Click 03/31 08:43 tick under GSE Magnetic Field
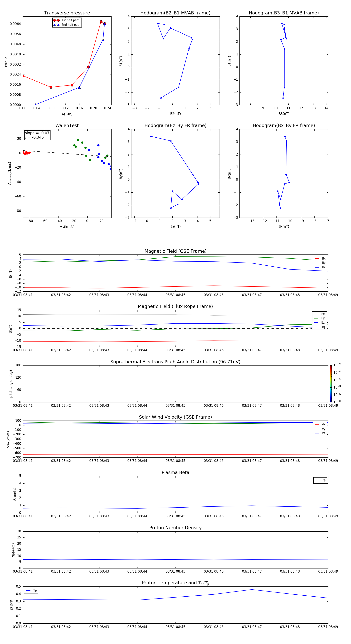Viewport: 351px width, 644px height. (x=99, y=295)
